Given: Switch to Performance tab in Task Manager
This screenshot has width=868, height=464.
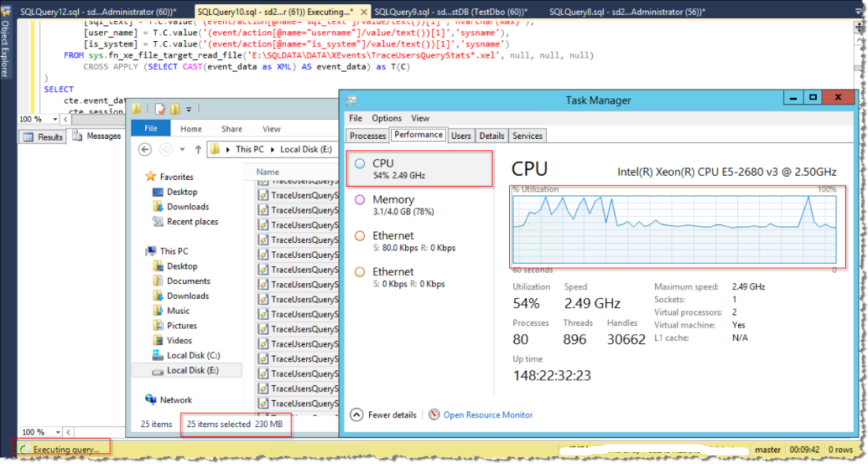Looking at the screenshot, I should click(419, 135).
